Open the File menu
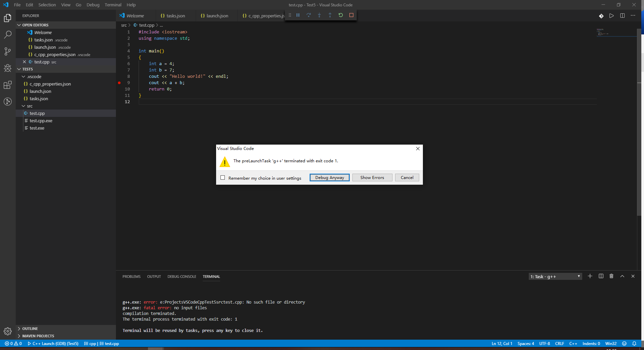This screenshot has height=350, width=644. coord(17,5)
